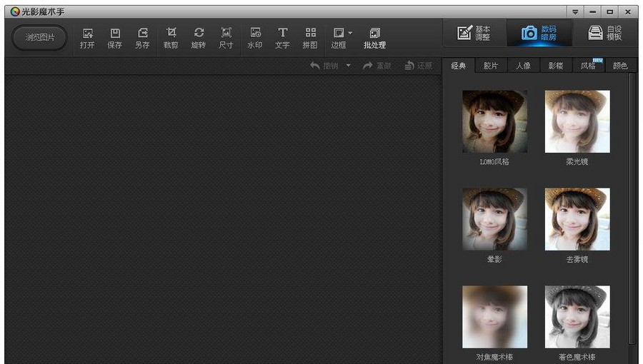Save the image using 保存 icon
Image resolution: width=643 pixels, height=364 pixels.
pos(115,39)
